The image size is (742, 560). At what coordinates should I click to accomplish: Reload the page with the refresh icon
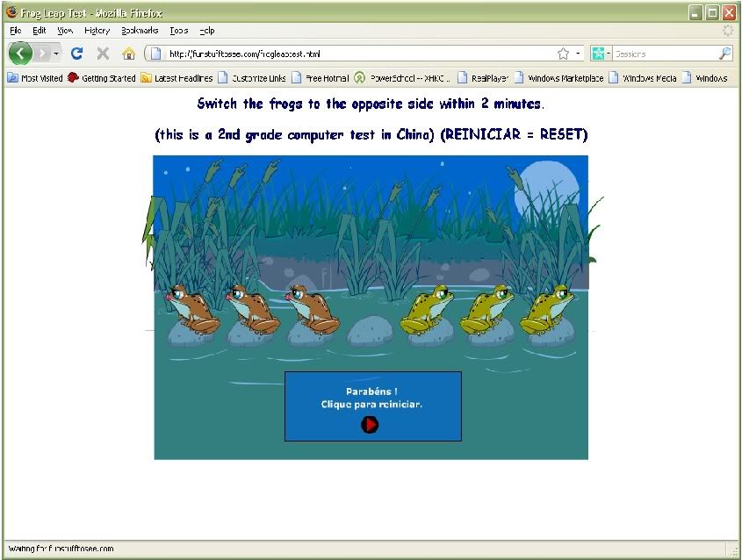[76, 54]
